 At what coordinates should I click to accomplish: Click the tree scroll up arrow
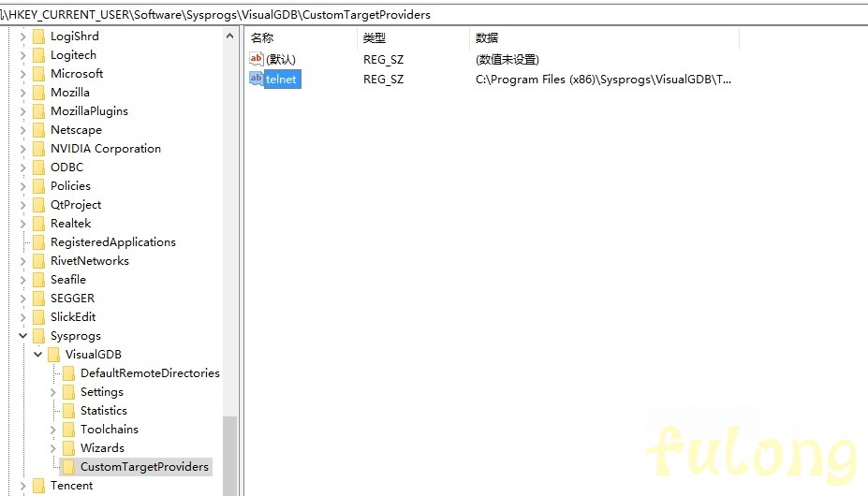click(229, 36)
